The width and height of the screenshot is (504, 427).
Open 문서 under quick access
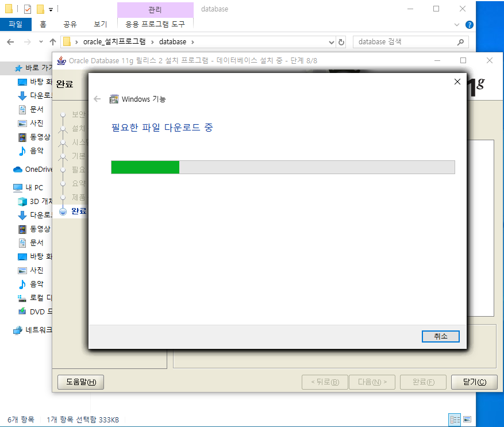[x=30, y=109]
